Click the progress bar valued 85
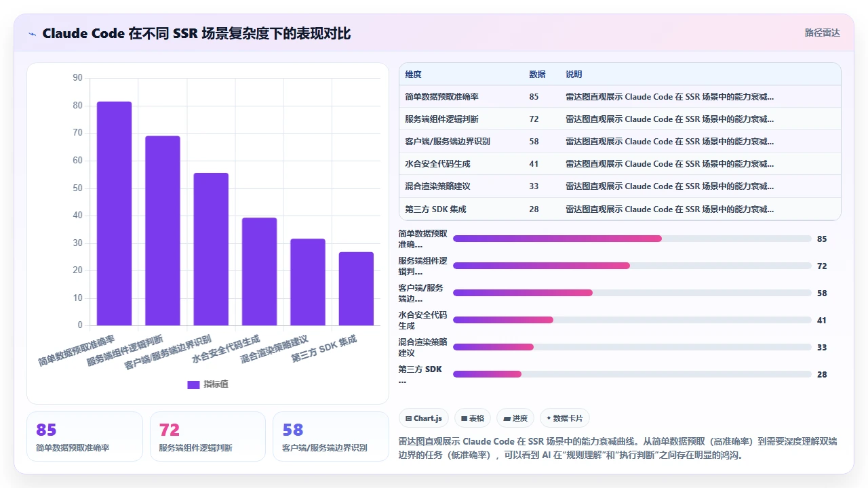This screenshot has width=868, height=488. (632, 239)
